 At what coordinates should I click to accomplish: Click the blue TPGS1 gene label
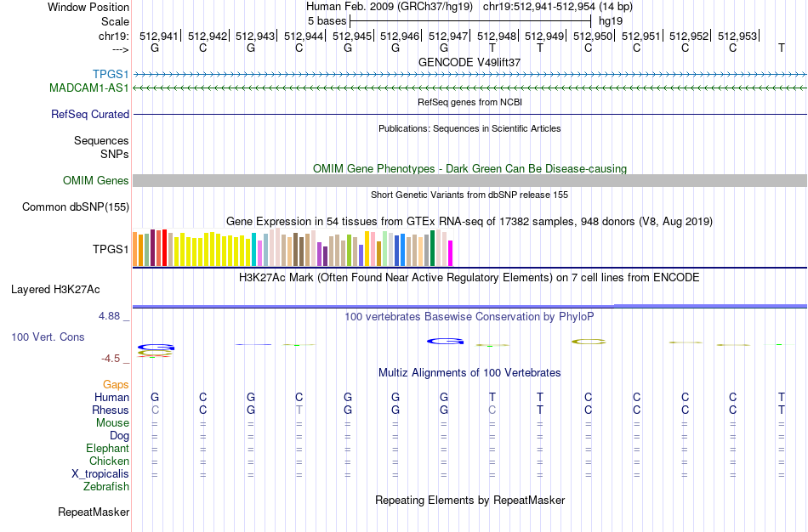pos(111,74)
